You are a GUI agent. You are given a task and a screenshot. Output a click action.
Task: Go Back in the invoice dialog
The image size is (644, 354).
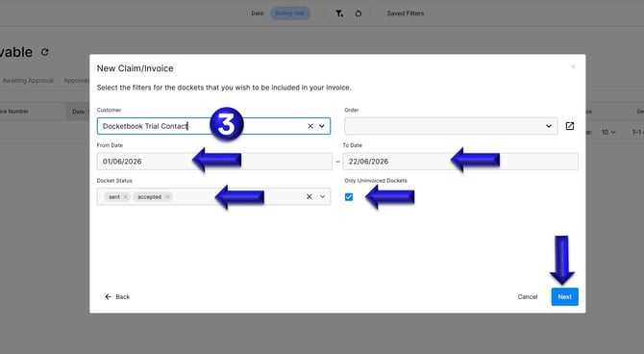tap(117, 297)
